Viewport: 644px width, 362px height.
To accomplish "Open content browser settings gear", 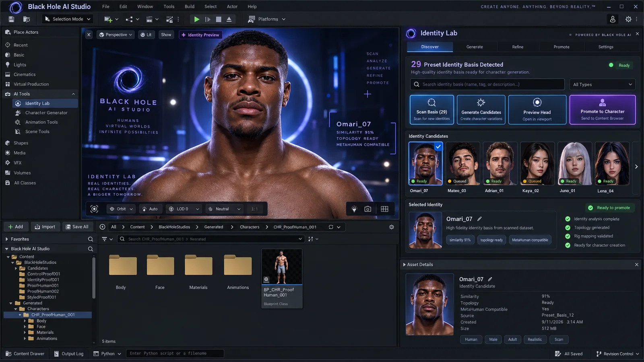I will pos(391,227).
